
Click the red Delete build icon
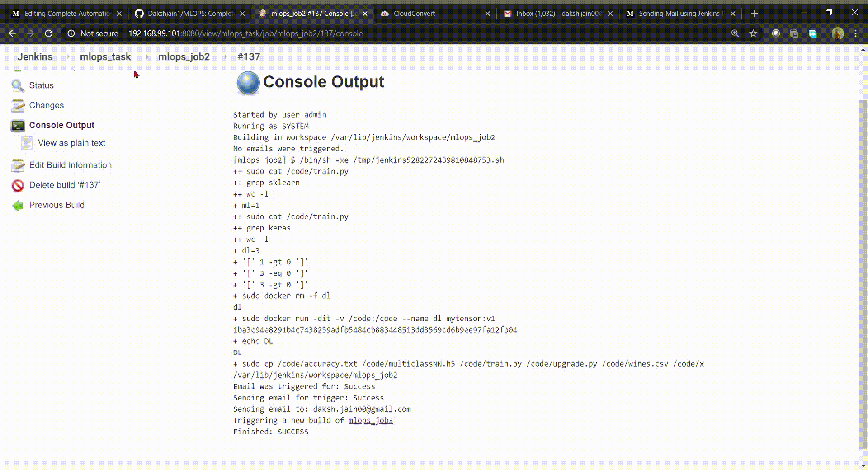pos(18,185)
